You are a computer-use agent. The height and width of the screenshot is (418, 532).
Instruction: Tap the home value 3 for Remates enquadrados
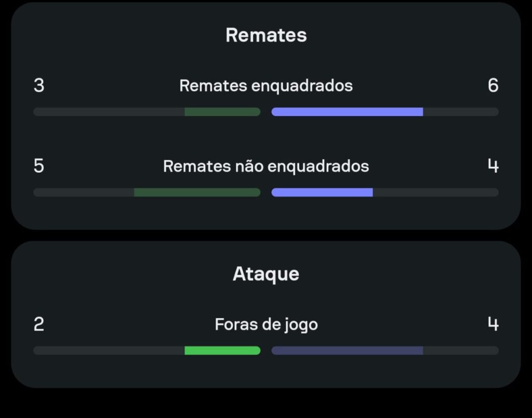pyautogui.click(x=39, y=85)
